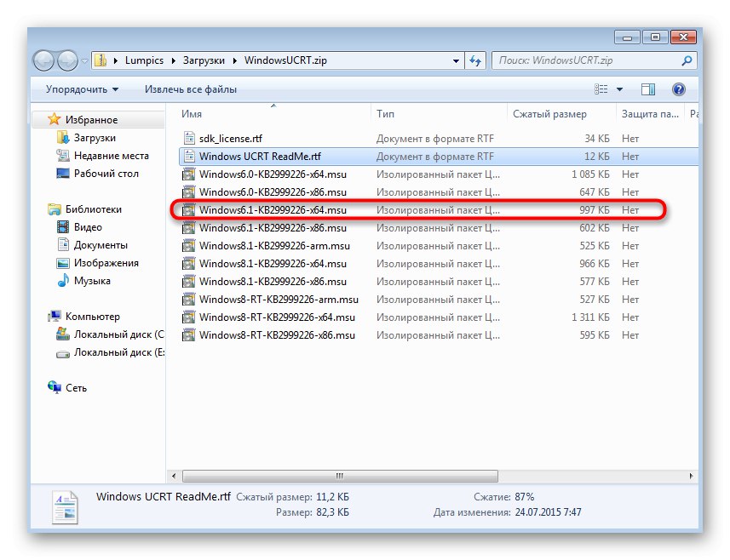
Task: Select Windows6.0-KB2999226-x86.msu file name
Action: tap(273, 192)
